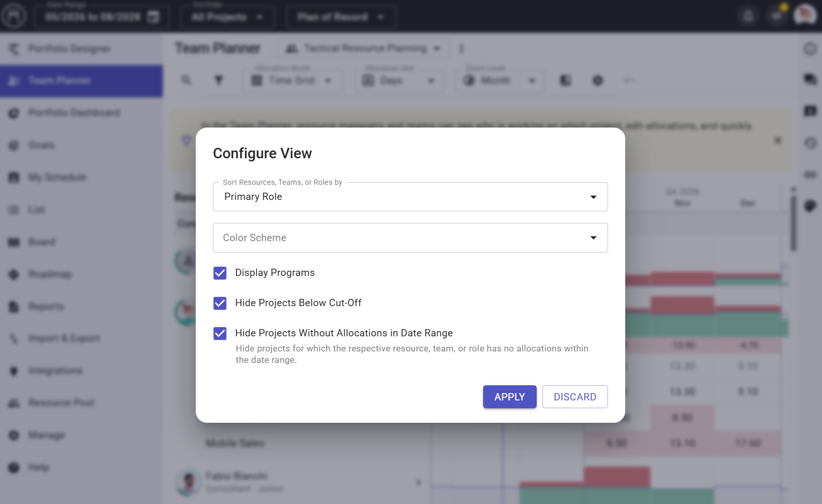Click the search magnifier icon in toolbar
The image size is (822, 504).
(x=186, y=80)
